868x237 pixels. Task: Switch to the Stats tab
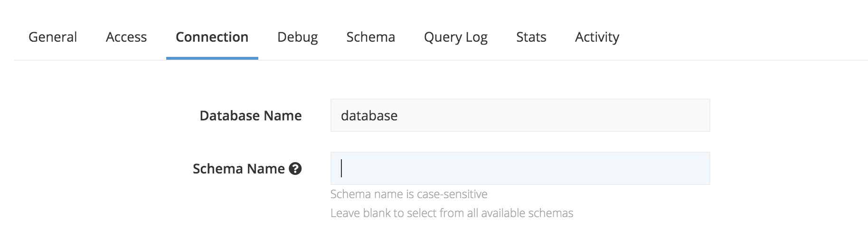pos(531,37)
